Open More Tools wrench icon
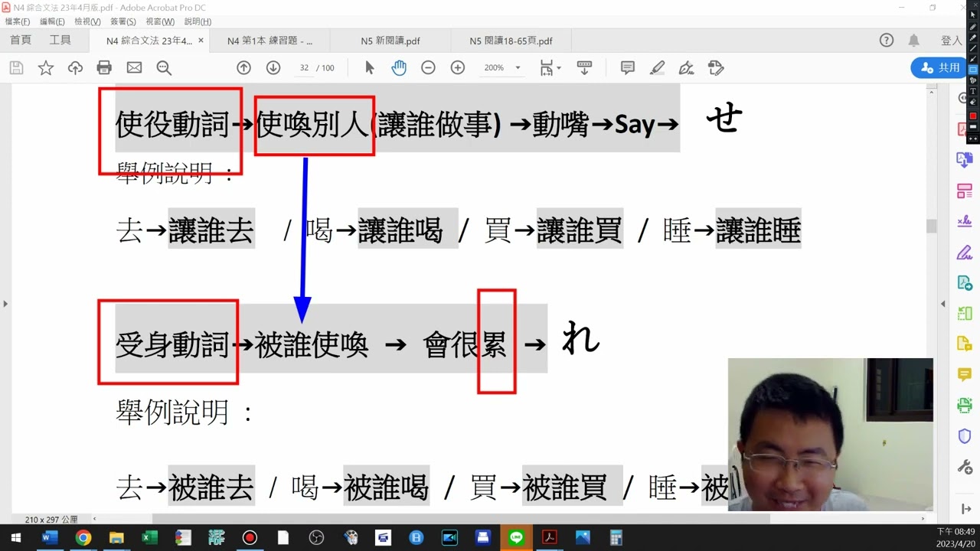 965,466
